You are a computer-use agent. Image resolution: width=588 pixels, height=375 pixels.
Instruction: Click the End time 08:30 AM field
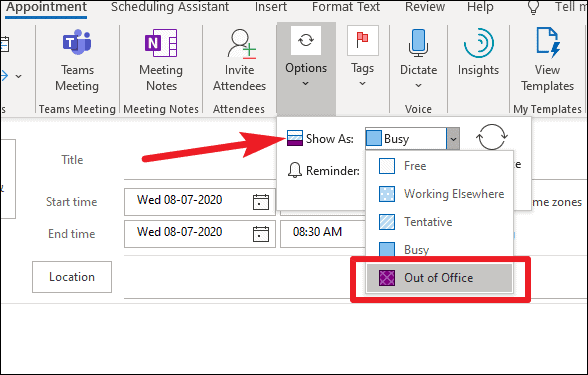[x=322, y=234]
